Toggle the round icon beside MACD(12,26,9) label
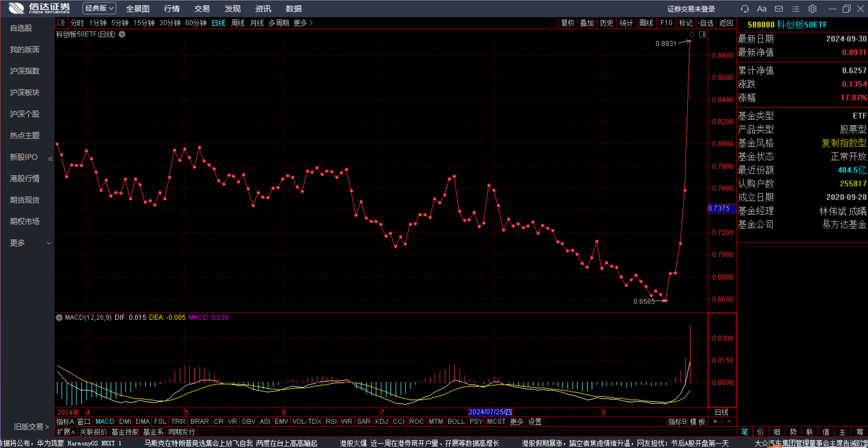The height and width of the screenshot is (448, 868). pos(59,318)
